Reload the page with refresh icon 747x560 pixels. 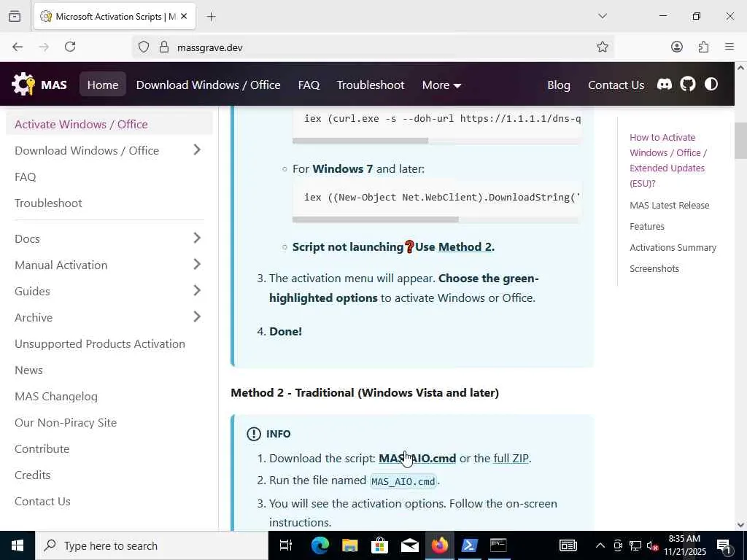coord(70,47)
